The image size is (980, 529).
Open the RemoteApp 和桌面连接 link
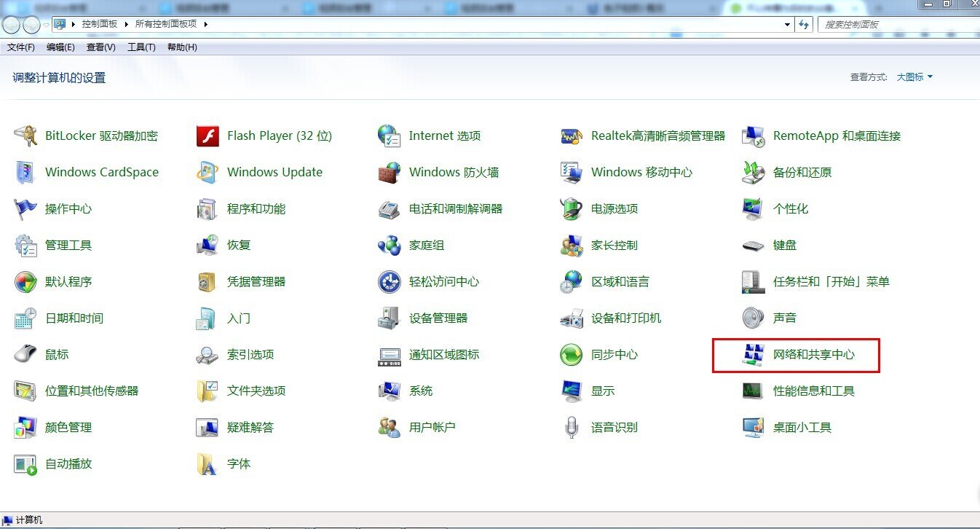coord(837,136)
